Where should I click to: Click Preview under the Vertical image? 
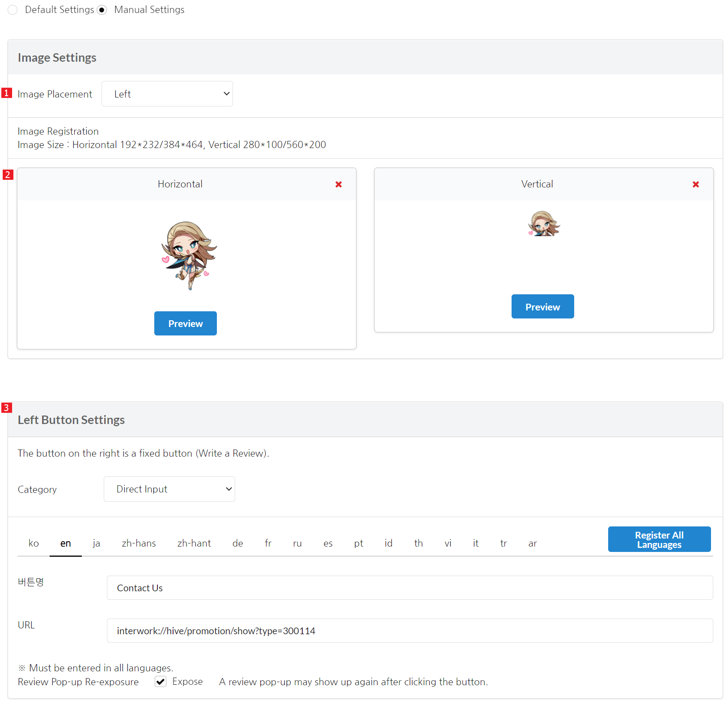(x=543, y=306)
